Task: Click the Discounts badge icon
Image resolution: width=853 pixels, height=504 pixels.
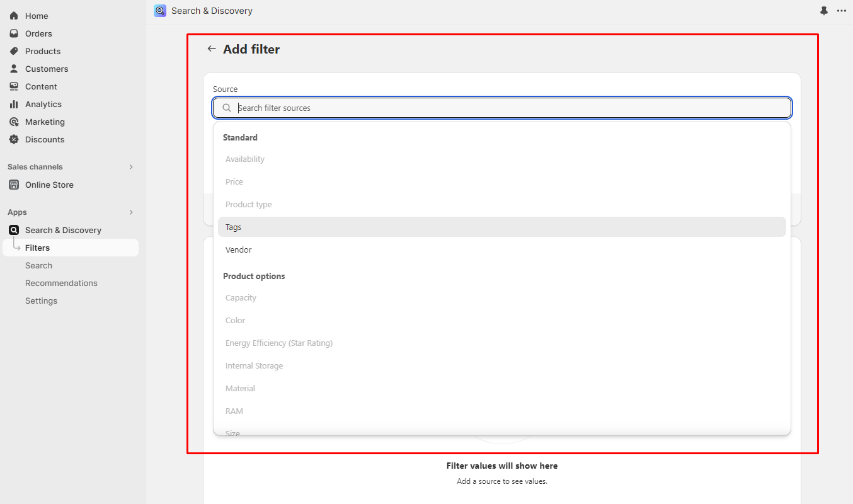Action: [14, 139]
